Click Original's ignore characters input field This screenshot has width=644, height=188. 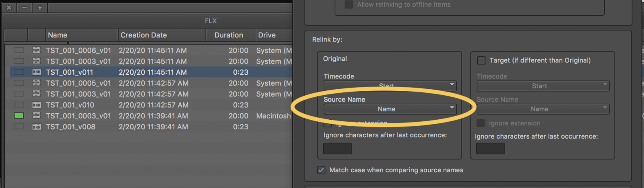338,149
